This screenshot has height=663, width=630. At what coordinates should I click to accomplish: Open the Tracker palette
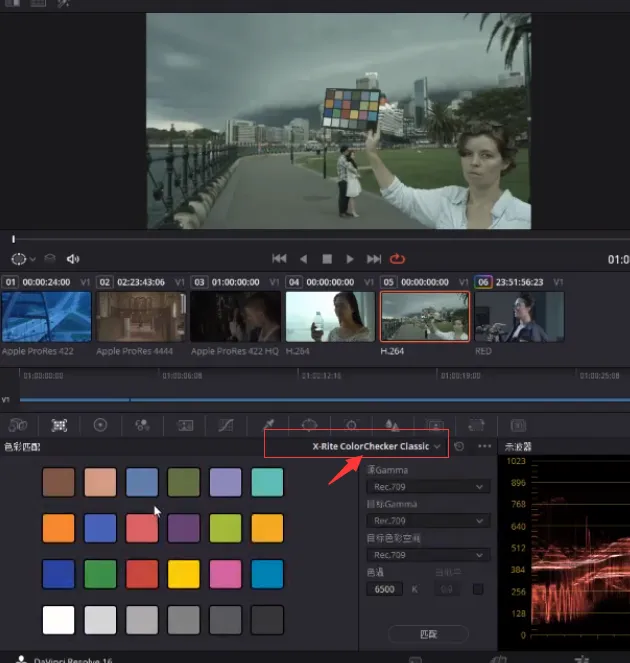coord(351,425)
